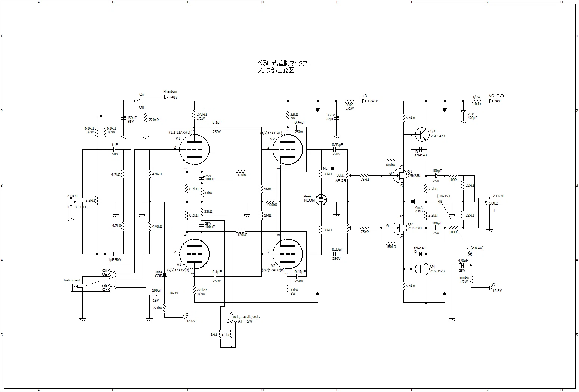Click the V1 (1/2)12AX7(L) tube symbol
The image size is (579, 392).
pyautogui.click(x=194, y=149)
